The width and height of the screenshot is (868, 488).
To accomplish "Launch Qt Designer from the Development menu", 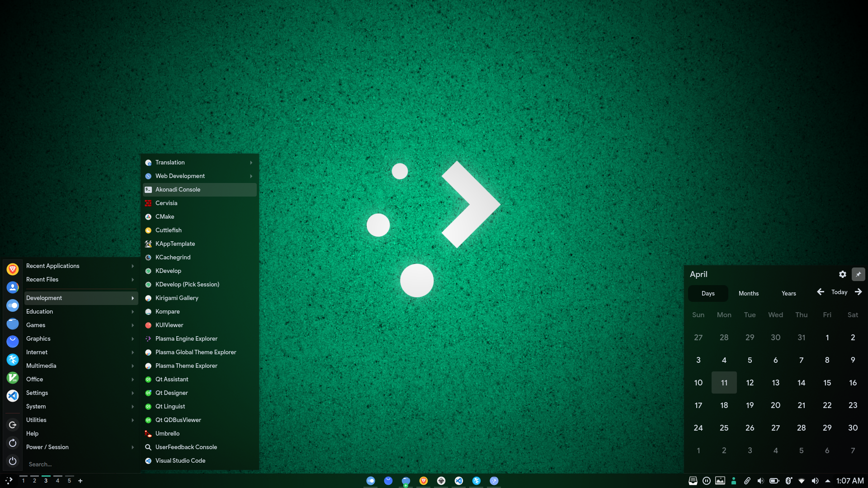I will (x=171, y=393).
